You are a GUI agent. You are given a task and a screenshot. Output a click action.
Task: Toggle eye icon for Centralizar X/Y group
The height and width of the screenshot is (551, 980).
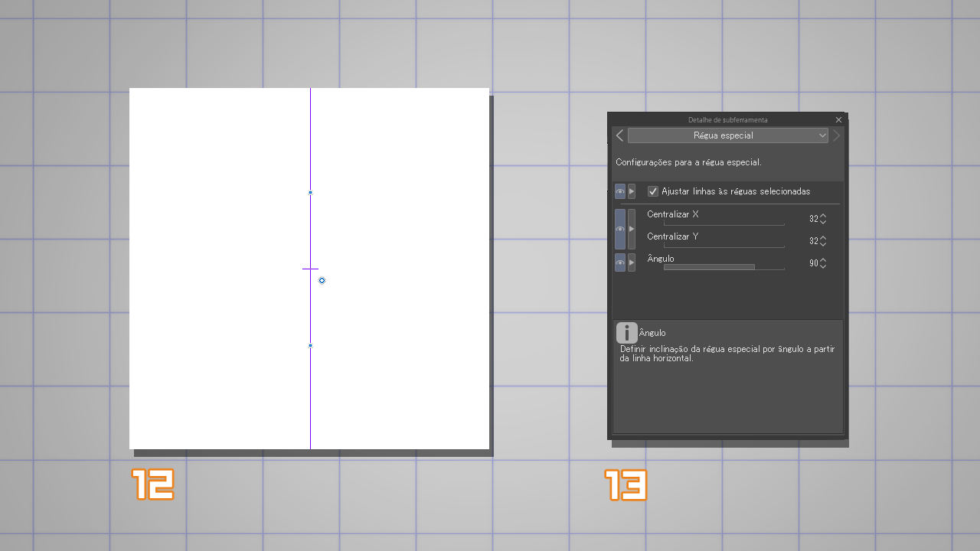pyautogui.click(x=620, y=229)
